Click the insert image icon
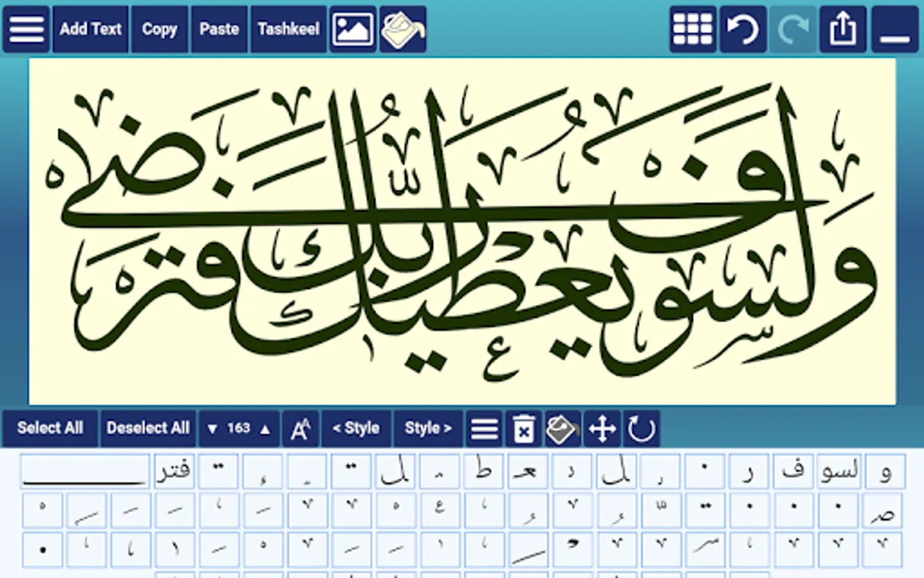Screen dimensions: 924x578 tap(352, 30)
